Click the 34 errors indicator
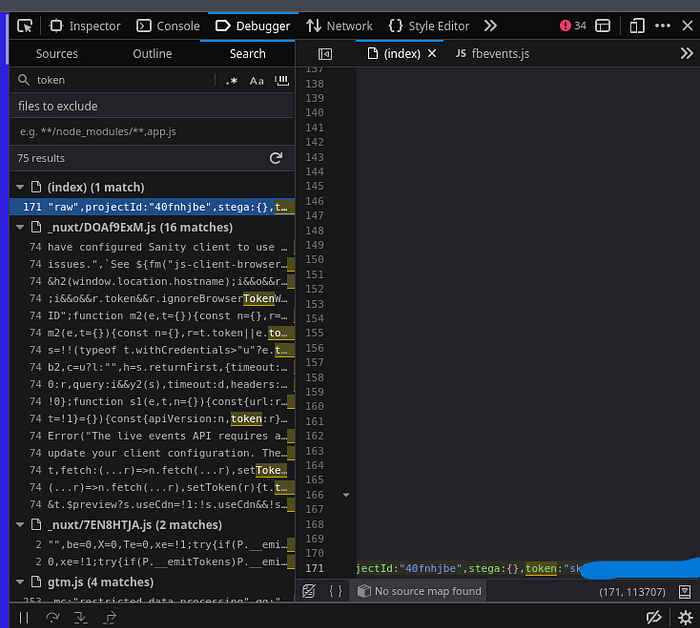 click(573, 25)
